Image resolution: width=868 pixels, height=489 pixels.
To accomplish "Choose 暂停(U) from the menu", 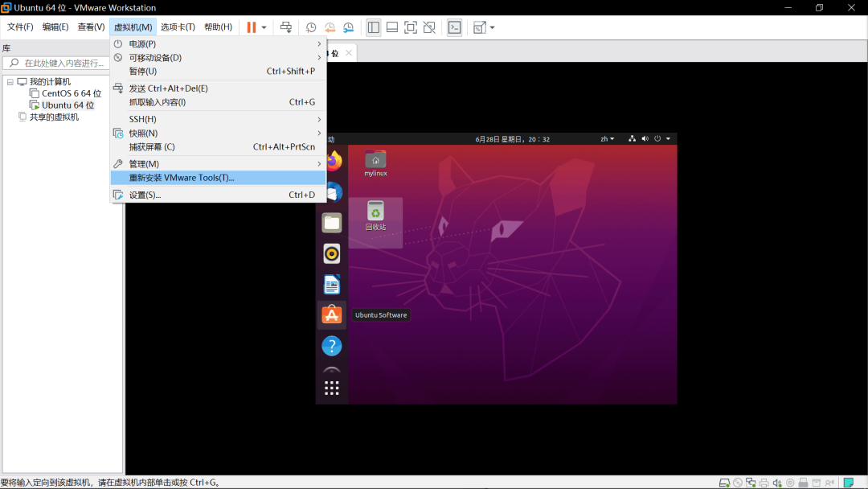I will [x=218, y=72].
